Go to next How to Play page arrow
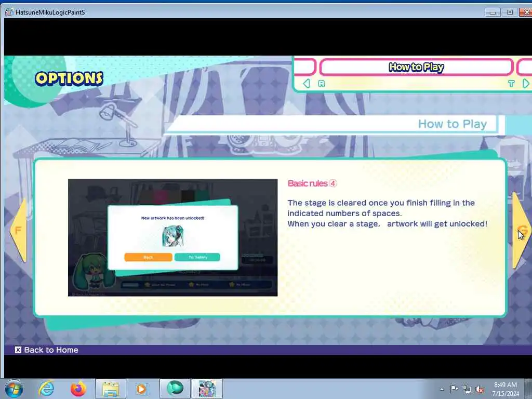This screenshot has width=532, height=399. click(521, 231)
